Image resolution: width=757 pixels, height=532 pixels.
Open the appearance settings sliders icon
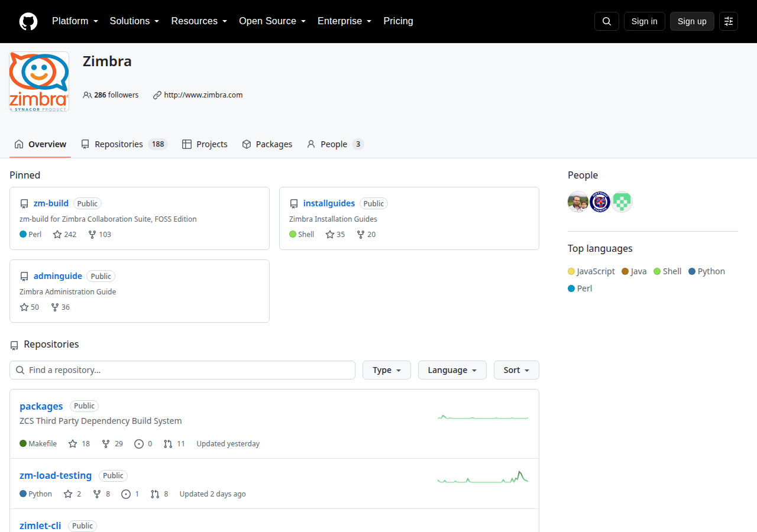click(x=729, y=21)
